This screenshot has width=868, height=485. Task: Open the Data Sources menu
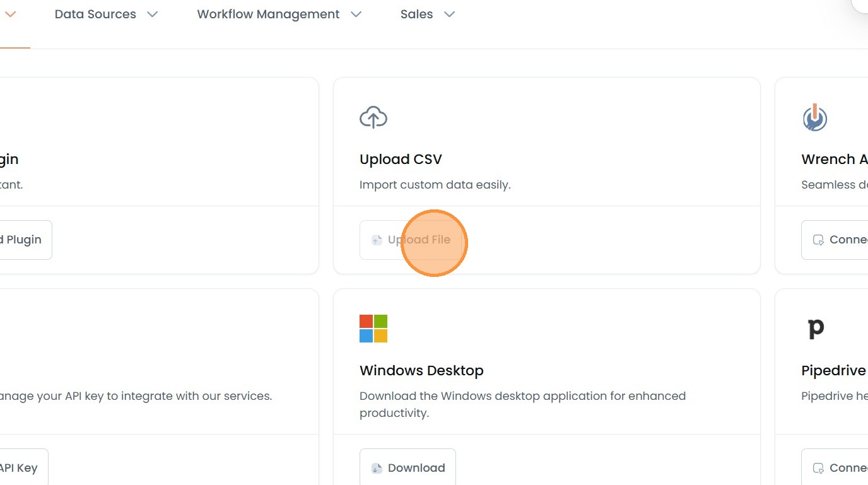(95, 14)
